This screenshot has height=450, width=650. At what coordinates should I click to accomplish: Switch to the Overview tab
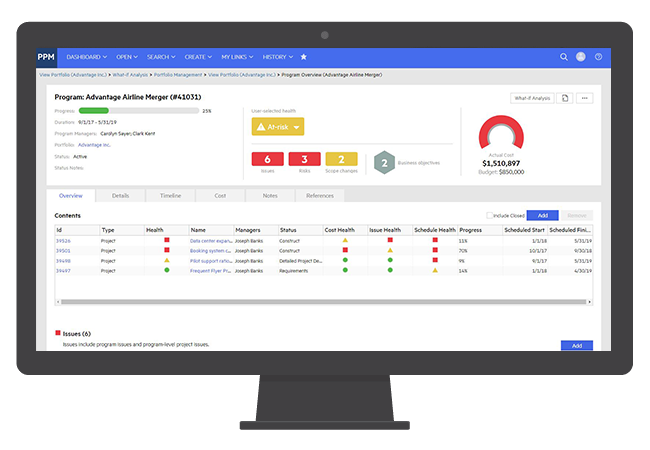tap(71, 196)
